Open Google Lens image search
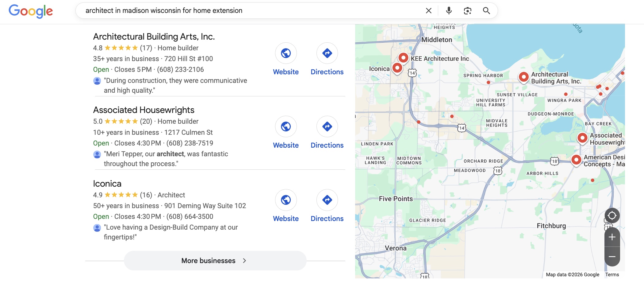Viewport: 644px width, 291px height. pyautogui.click(x=467, y=11)
